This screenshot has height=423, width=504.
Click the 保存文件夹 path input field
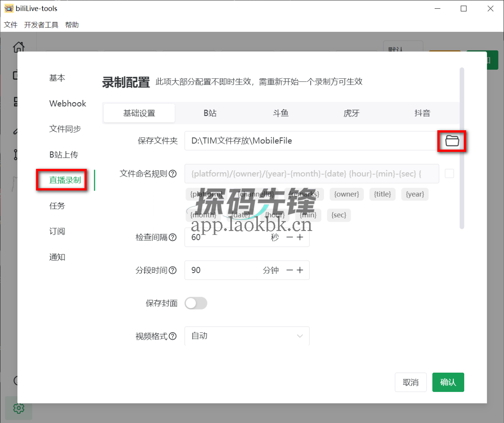311,141
